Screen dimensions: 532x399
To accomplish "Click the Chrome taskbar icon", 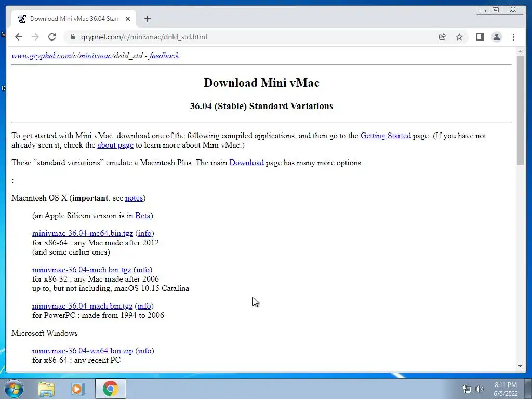I will click(110, 389).
